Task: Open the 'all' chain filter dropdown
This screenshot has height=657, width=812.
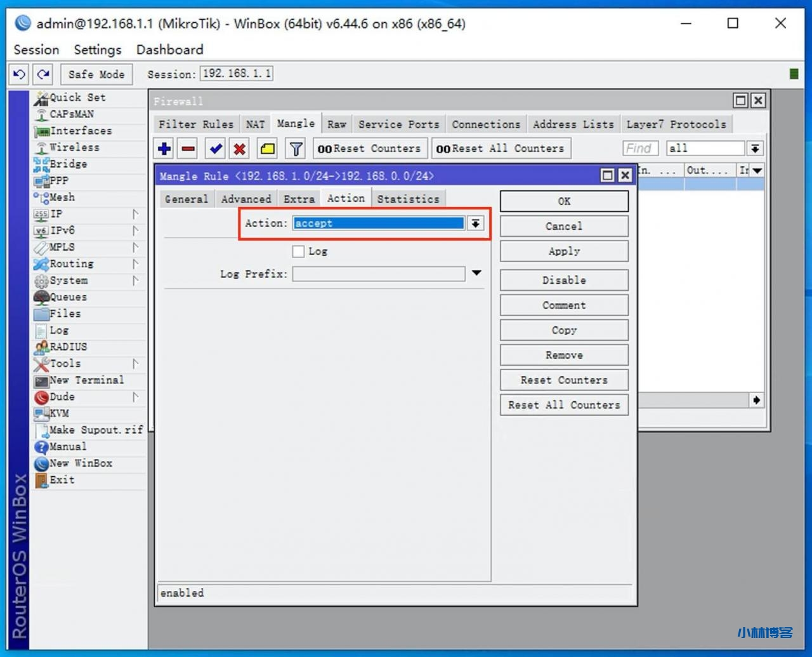Action: tap(755, 149)
